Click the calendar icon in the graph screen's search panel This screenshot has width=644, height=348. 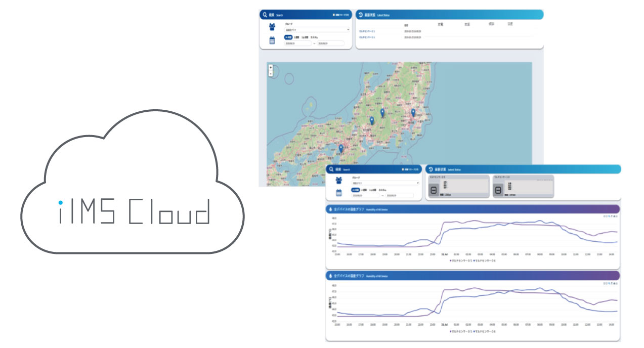(338, 193)
